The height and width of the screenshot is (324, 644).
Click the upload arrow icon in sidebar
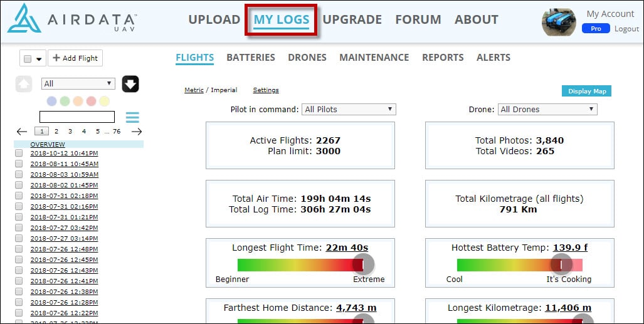(24, 84)
